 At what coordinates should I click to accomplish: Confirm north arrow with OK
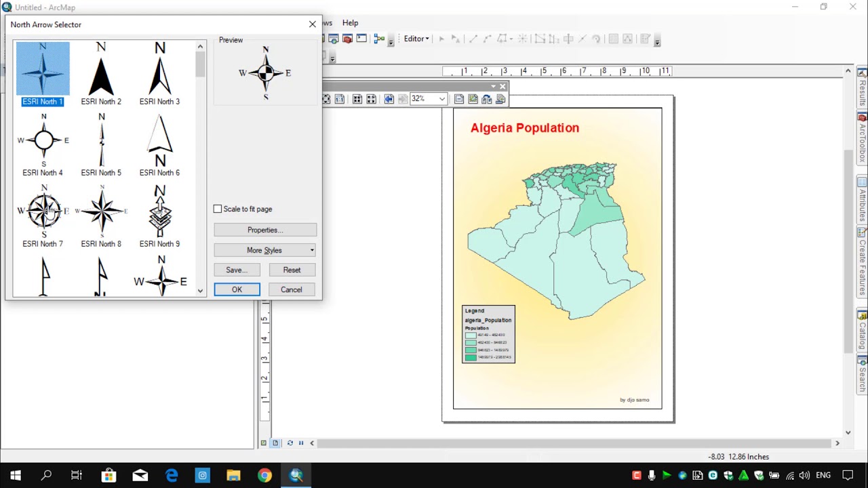pos(237,289)
